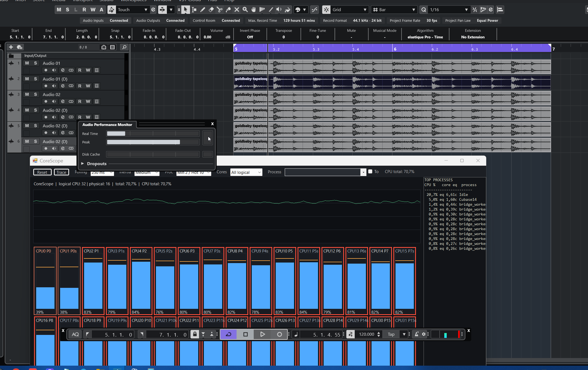Select the Line tool

271,10
